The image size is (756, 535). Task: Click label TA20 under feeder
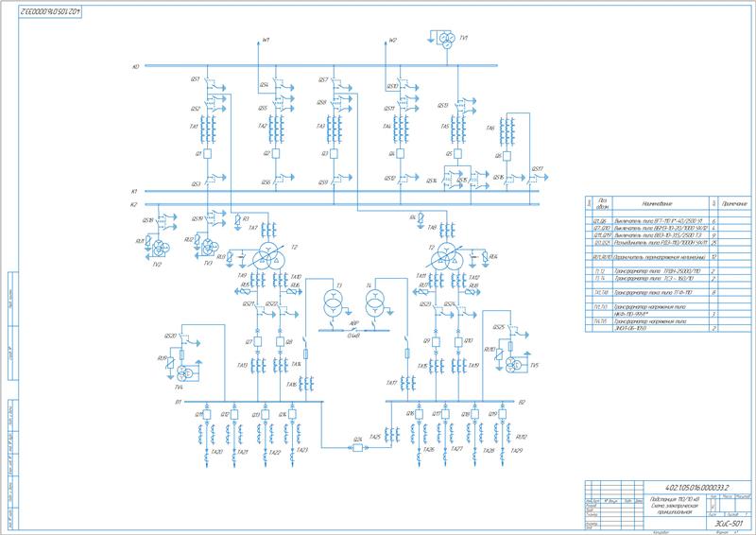[x=217, y=452]
